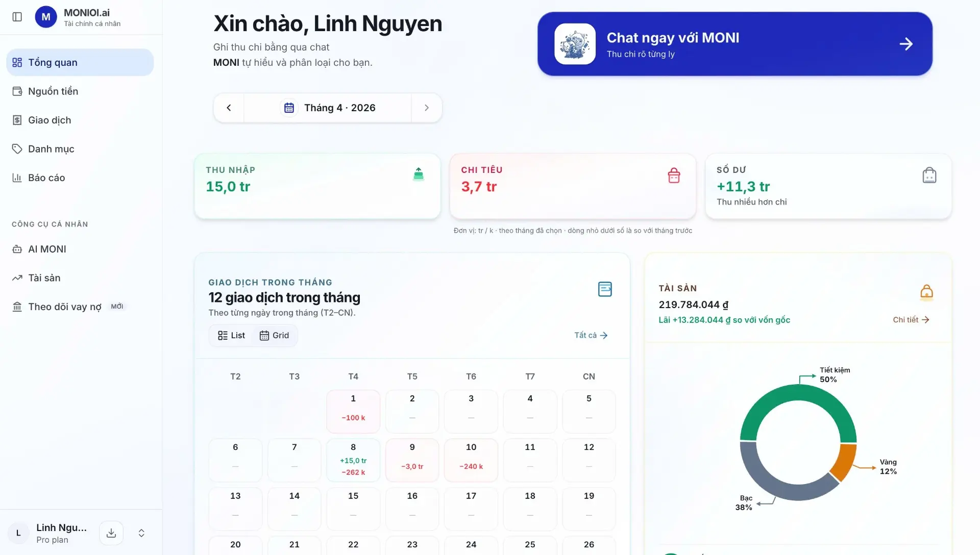The image size is (980, 555).
Task: Open the Thu nhập 15,0 tr card
Action: pyautogui.click(x=317, y=186)
